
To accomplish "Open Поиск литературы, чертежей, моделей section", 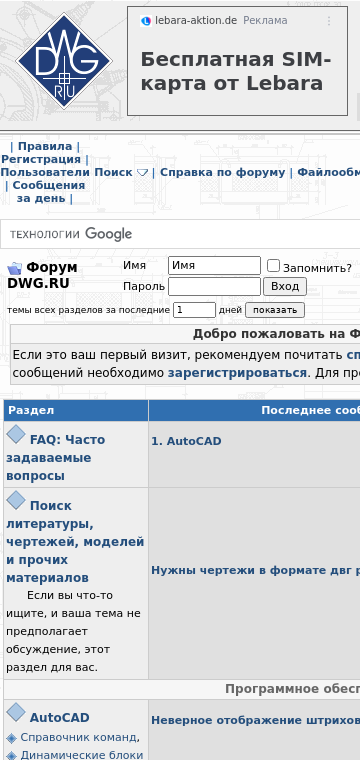I will pos(75,541).
